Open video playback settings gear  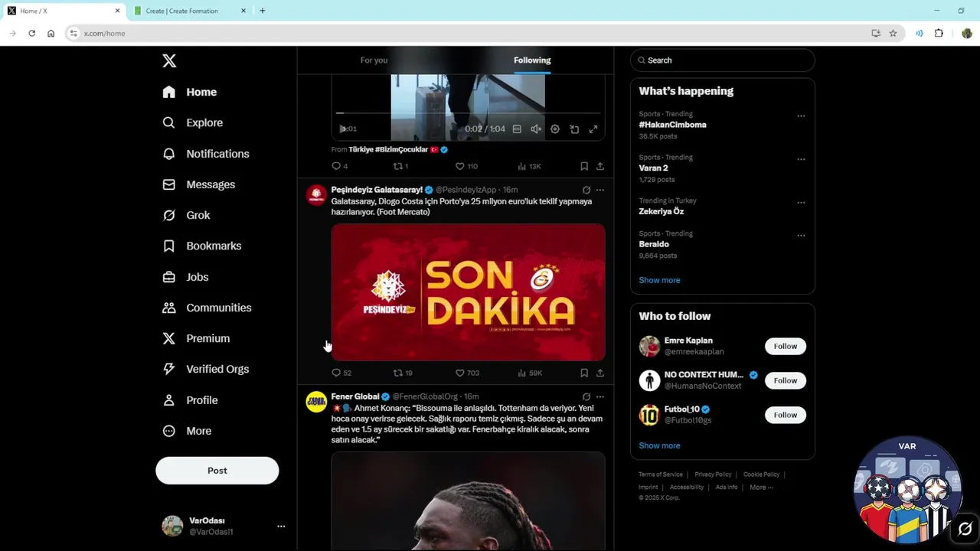[555, 129]
